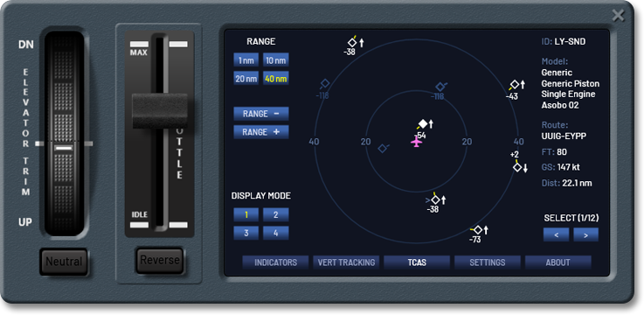Select the traffic diamond labeled -73
Image resolution: width=644 pixels, height=315 pixels.
coord(478,230)
